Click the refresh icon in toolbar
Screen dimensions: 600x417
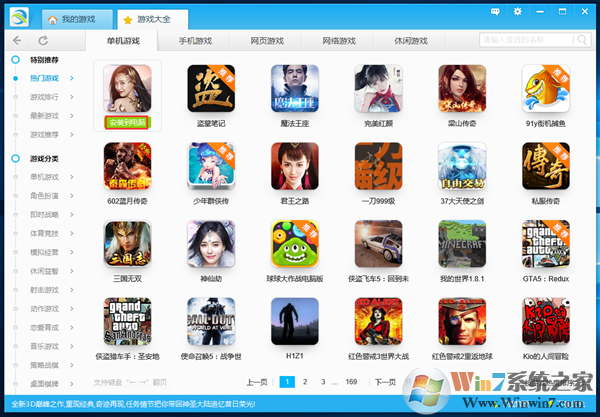(43, 40)
